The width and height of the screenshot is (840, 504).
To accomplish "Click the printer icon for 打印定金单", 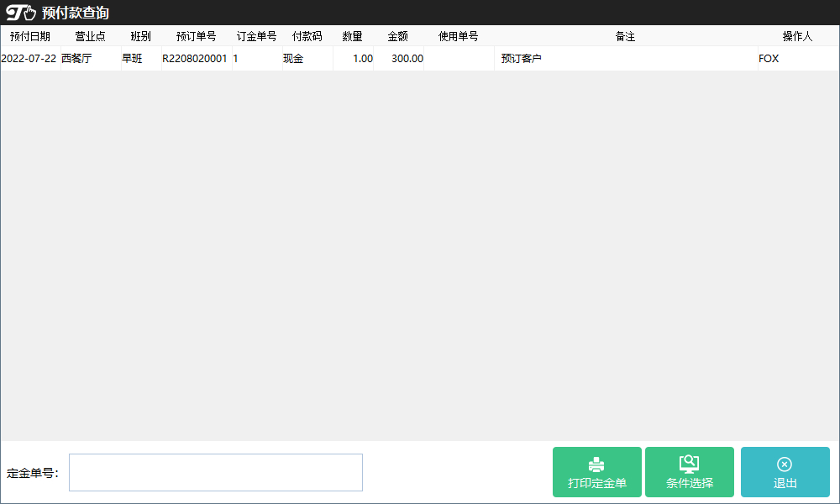I will pyautogui.click(x=596, y=465).
